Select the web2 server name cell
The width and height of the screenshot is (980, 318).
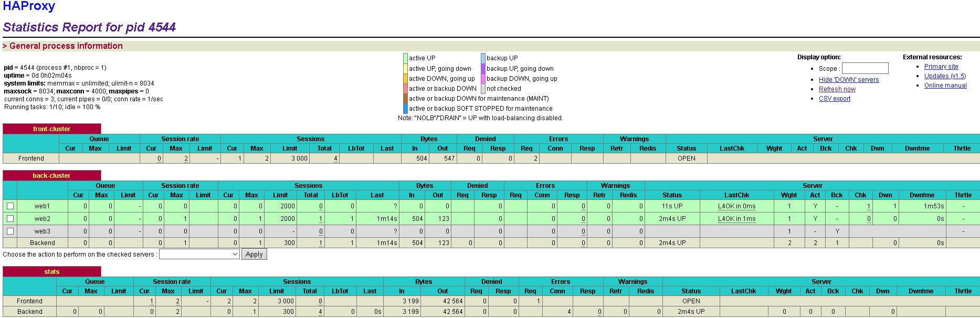(42, 219)
